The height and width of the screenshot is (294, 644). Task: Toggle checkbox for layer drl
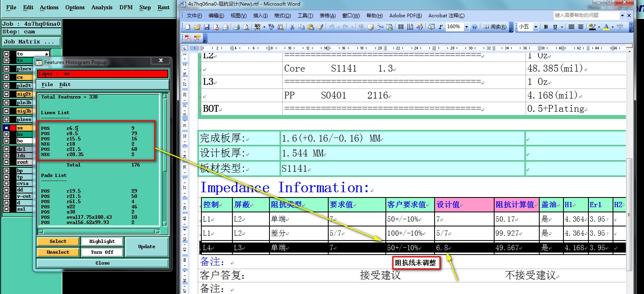coord(6,149)
